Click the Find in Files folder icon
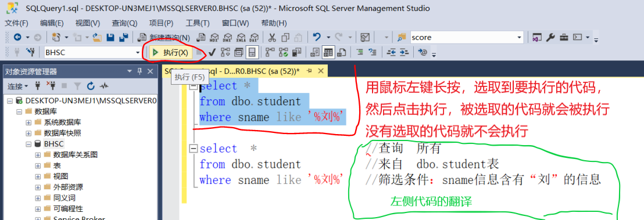 pyautogui.click(x=402, y=37)
